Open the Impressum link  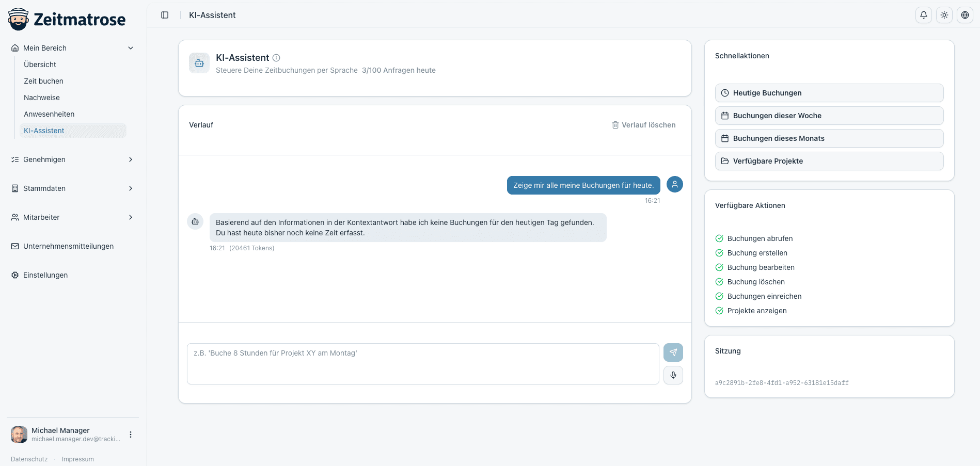pos(78,459)
